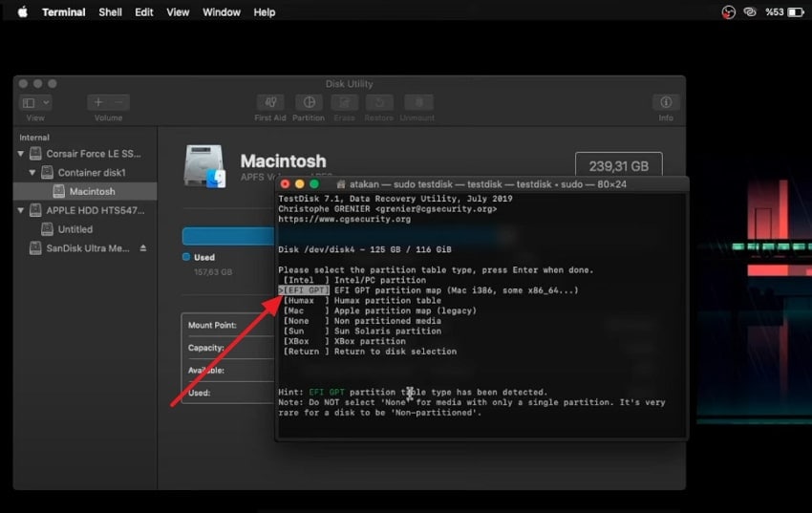Select Return to disk selection option

coord(370,352)
